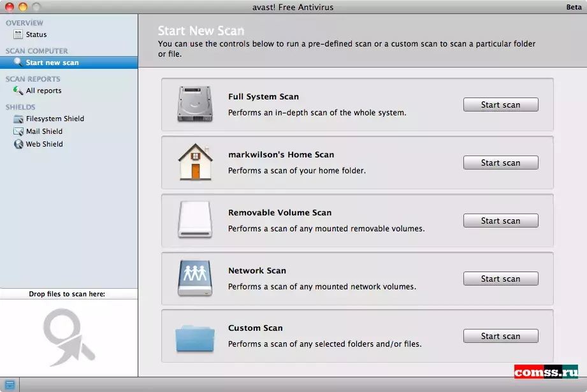This screenshot has width=587, height=392.
Task: Click the OVERVIEW section header
Action: point(24,23)
